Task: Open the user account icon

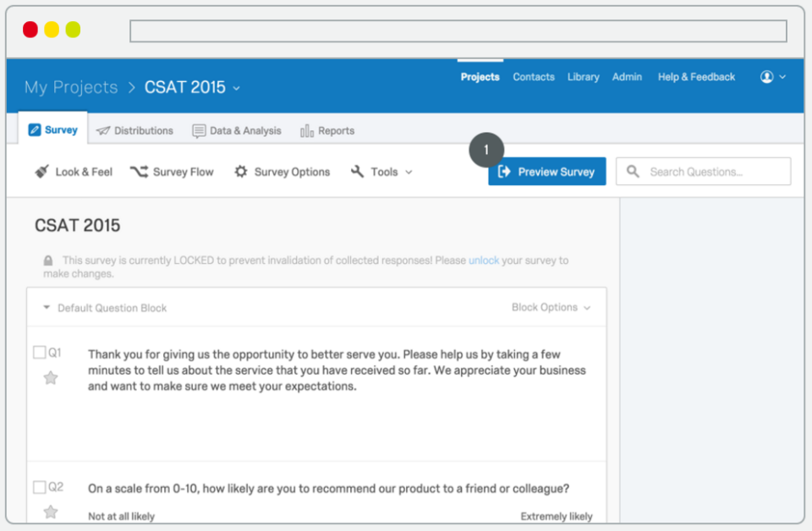Action: point(766,76)
